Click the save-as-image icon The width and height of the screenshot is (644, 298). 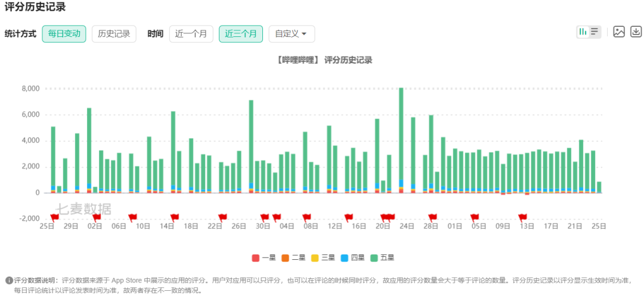(x=619, y=32)
